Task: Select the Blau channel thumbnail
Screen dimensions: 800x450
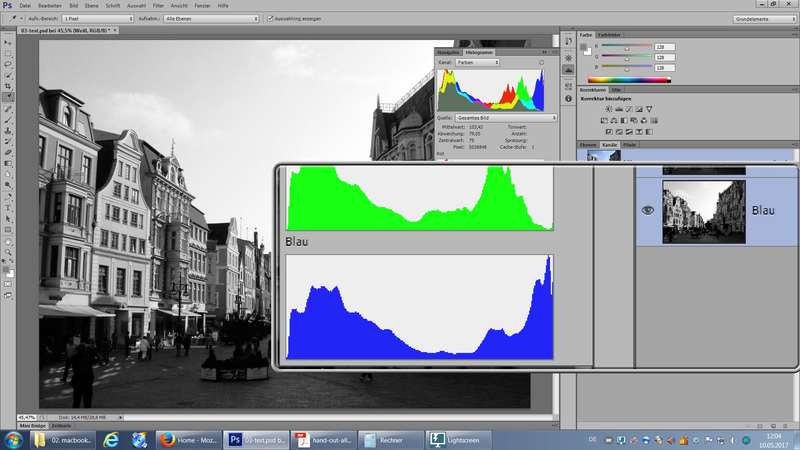Action: (705, 211)
